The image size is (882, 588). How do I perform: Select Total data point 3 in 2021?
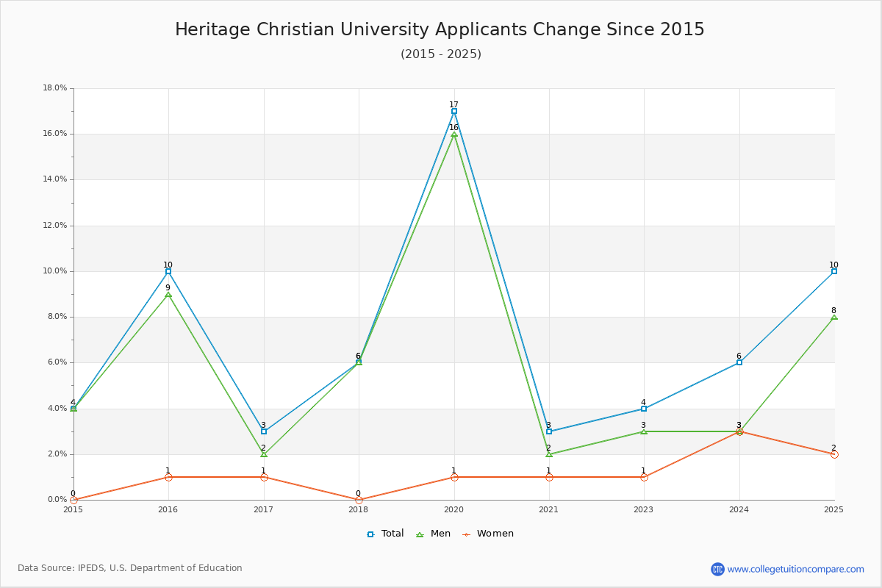point(549,431)
